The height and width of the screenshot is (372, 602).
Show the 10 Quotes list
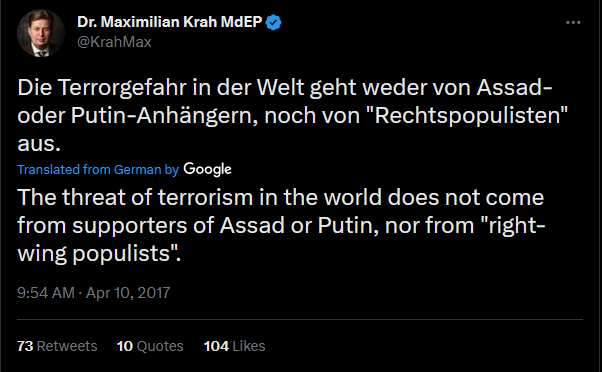150,346
